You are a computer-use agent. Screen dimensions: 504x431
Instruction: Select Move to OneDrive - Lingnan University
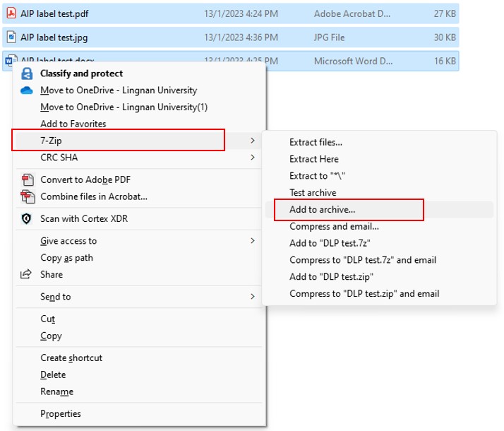119,90
